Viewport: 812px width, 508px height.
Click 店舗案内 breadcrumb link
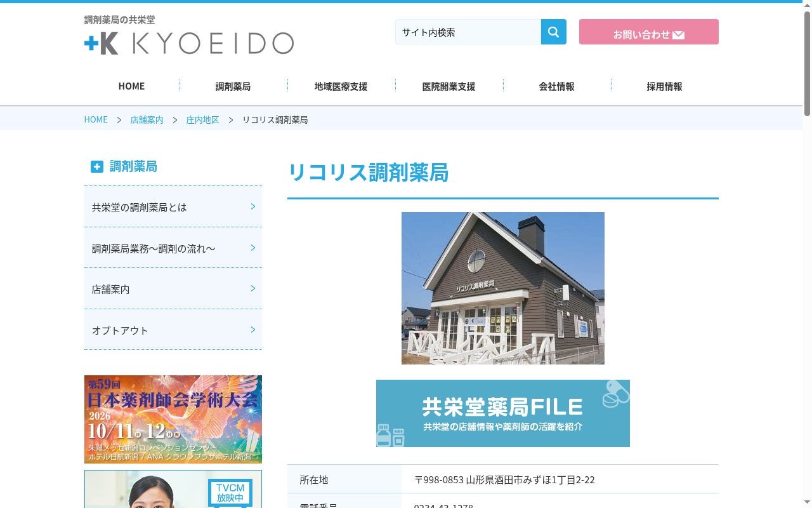(x=147, y=119)
